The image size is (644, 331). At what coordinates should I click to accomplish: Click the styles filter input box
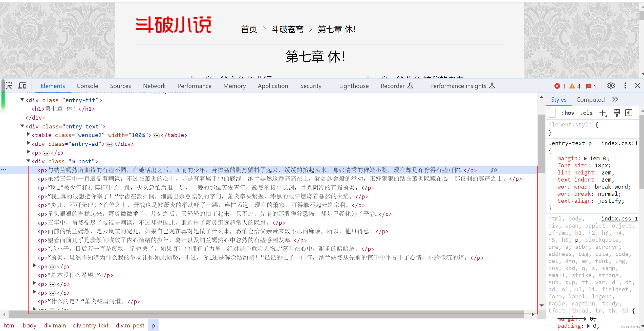click(552, 113)
